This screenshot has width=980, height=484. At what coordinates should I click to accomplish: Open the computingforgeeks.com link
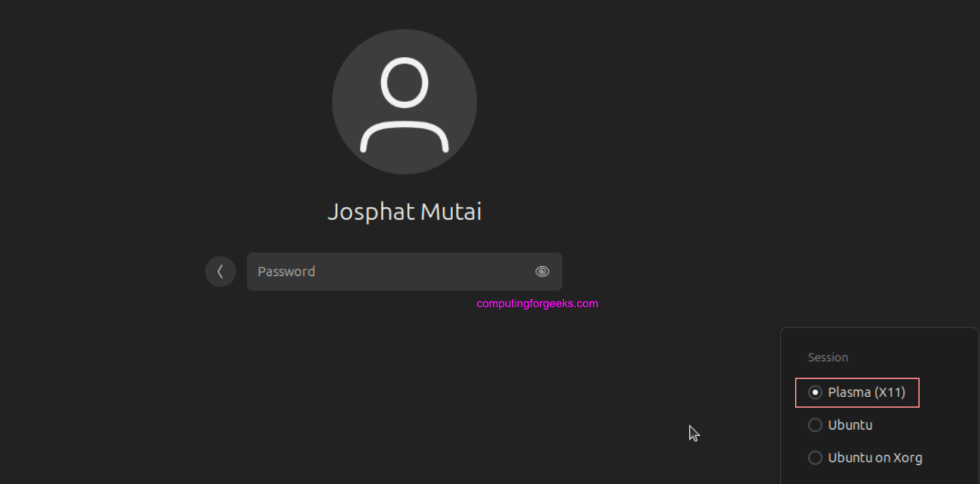537,303
